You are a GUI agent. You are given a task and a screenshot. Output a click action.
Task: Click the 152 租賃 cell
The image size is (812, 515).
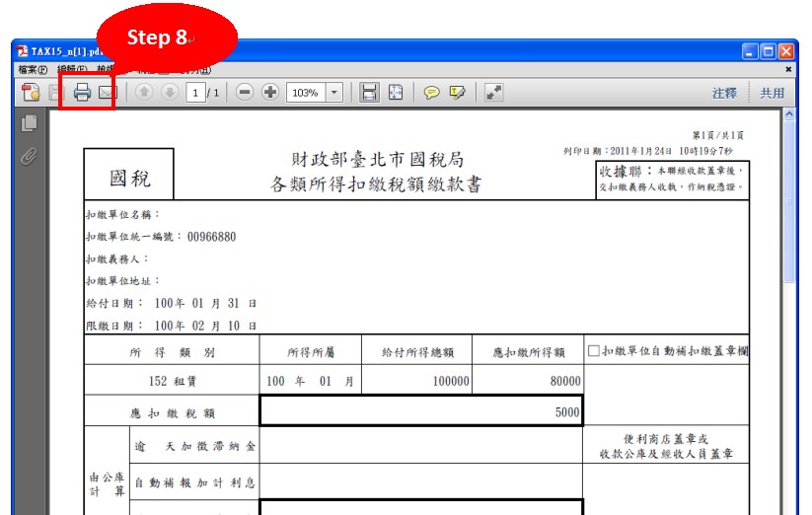[173, 381]
